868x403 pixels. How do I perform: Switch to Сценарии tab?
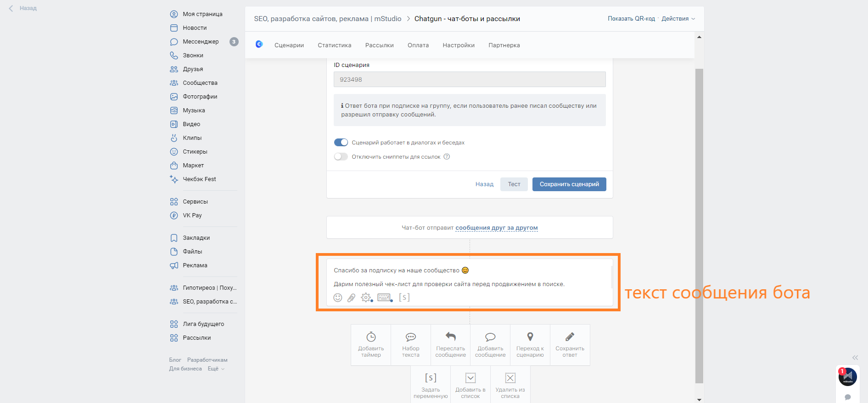click(x=289, y=45)
